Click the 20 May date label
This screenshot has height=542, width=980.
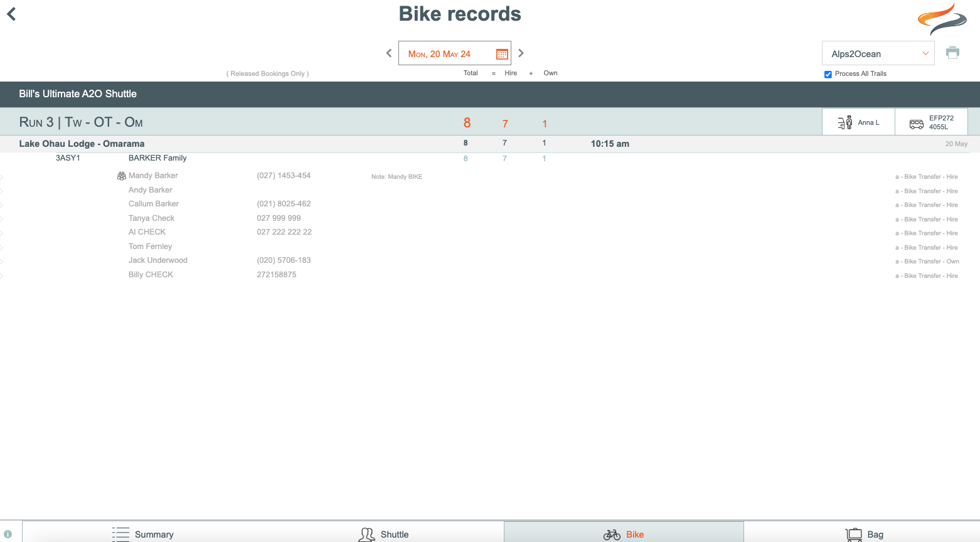(956, 144)
